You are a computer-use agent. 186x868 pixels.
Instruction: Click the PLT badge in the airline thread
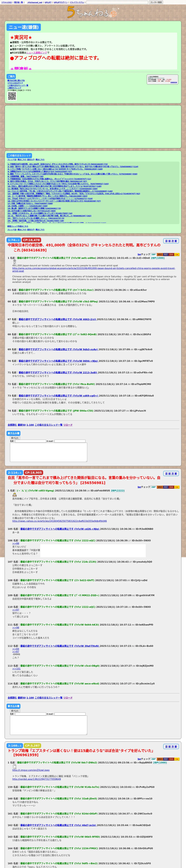(166, 254)
